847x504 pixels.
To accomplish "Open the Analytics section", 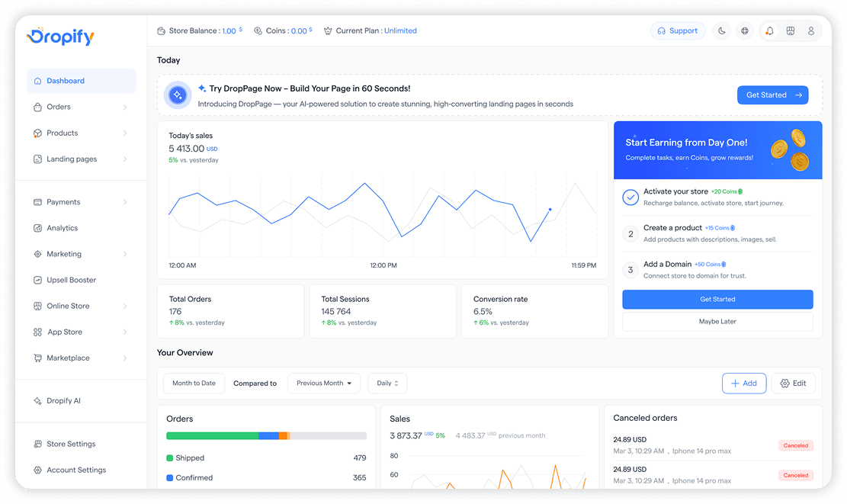I will (x=61, y=227).
